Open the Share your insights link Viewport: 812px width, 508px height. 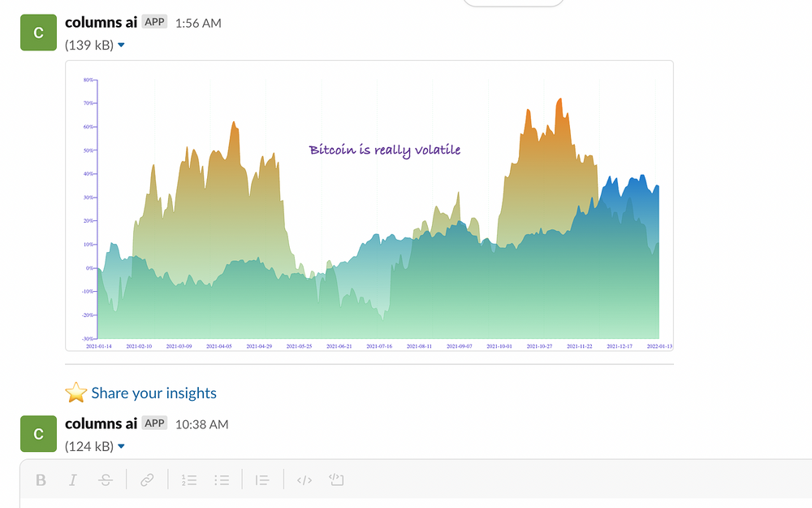(153, 393)
